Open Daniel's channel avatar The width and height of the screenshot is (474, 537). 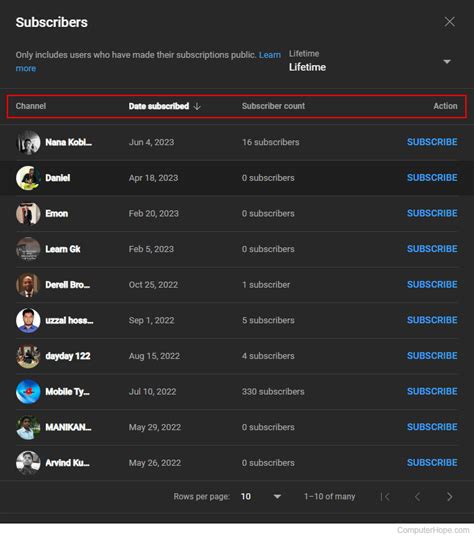(x=28, y=178)
